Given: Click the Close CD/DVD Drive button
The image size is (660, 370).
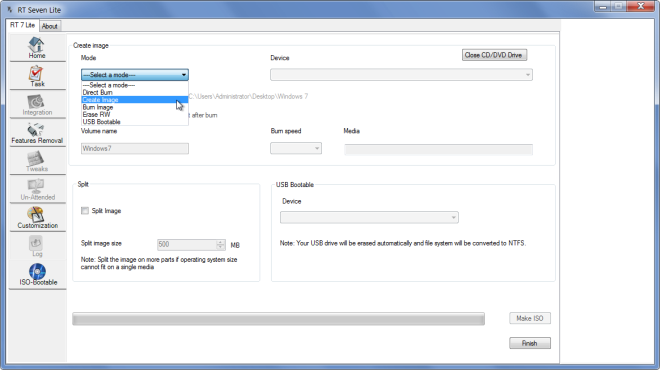Looking at the screenshot, I should [494, 55].
